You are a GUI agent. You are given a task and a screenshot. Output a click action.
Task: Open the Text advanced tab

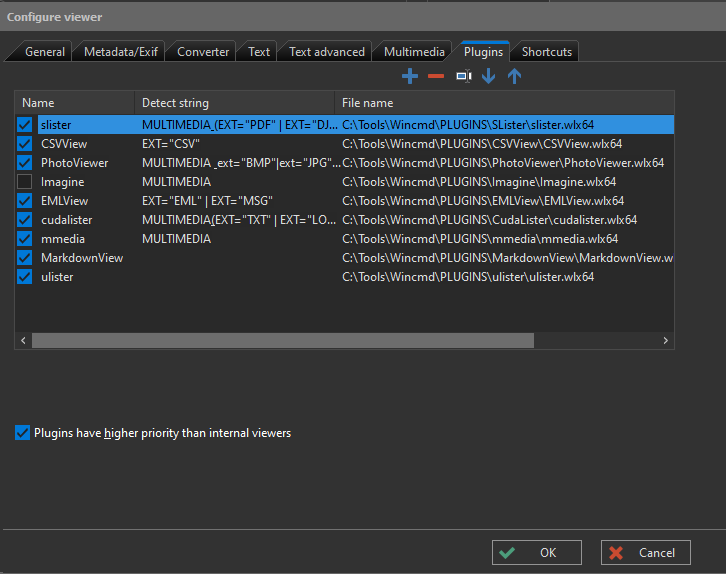pyautogui.click(x=326, y=51)
